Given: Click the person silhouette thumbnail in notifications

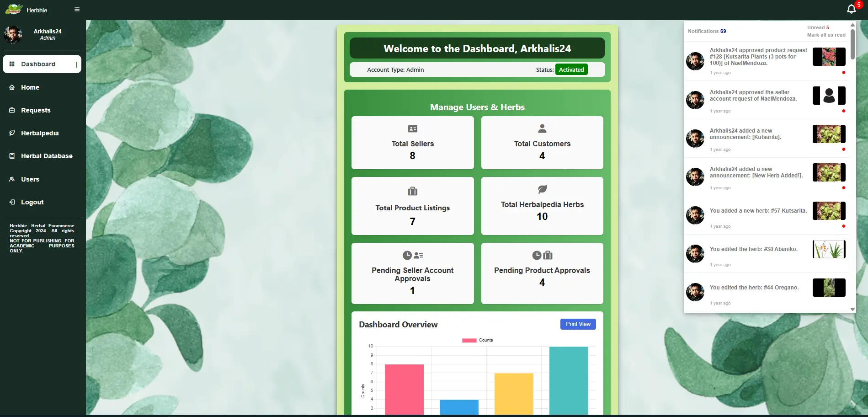Looking at the screenshot, I should click(x=829, y=96).
